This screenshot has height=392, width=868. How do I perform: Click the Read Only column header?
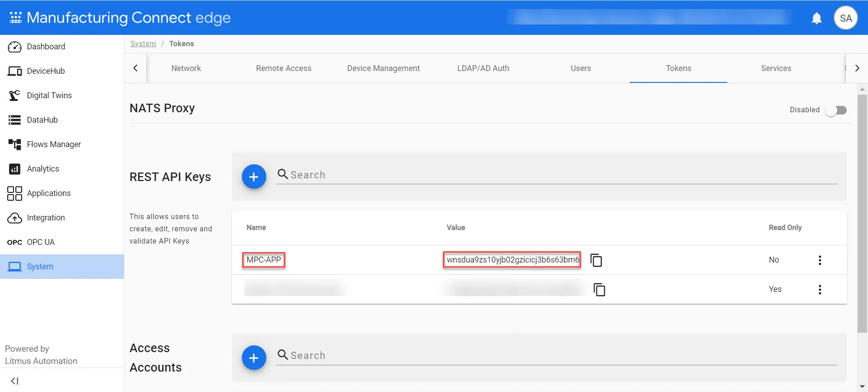coord(785,228)
